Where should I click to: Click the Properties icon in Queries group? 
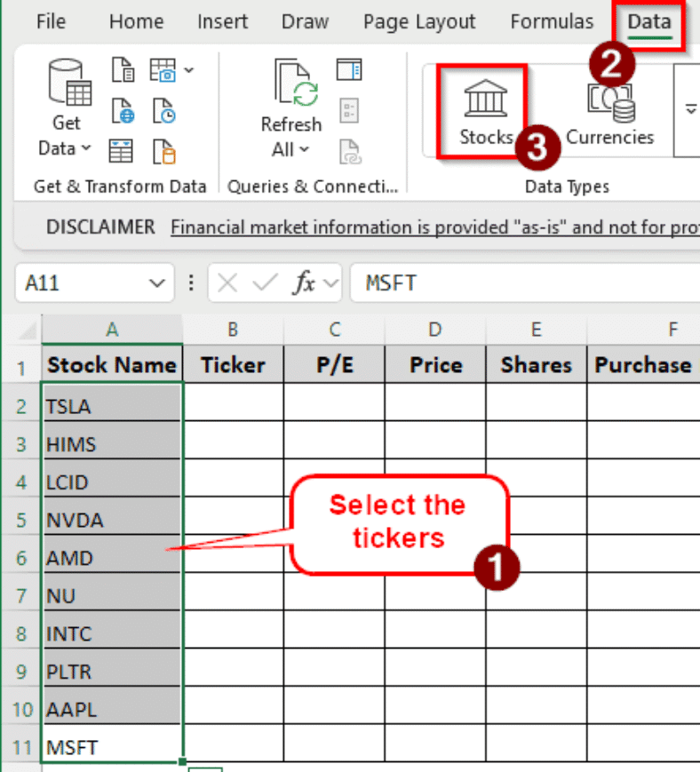click(349, 111)
